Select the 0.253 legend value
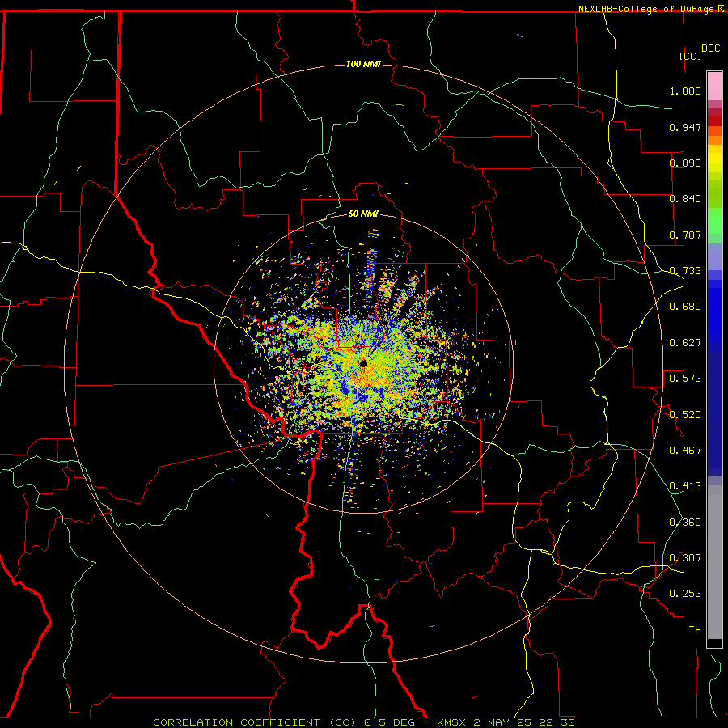 coord(685,594)
